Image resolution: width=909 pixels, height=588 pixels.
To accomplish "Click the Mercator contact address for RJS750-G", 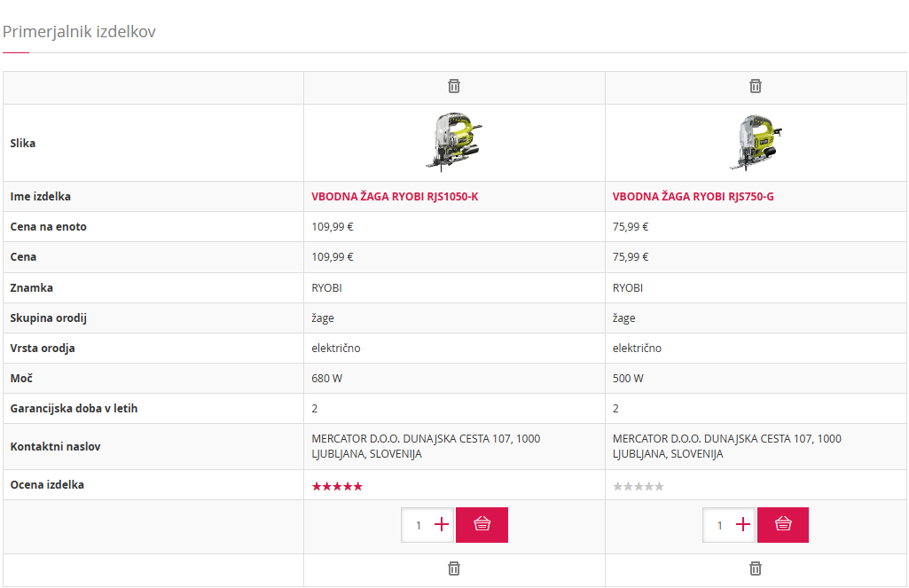I will click(x=727, y=446).
